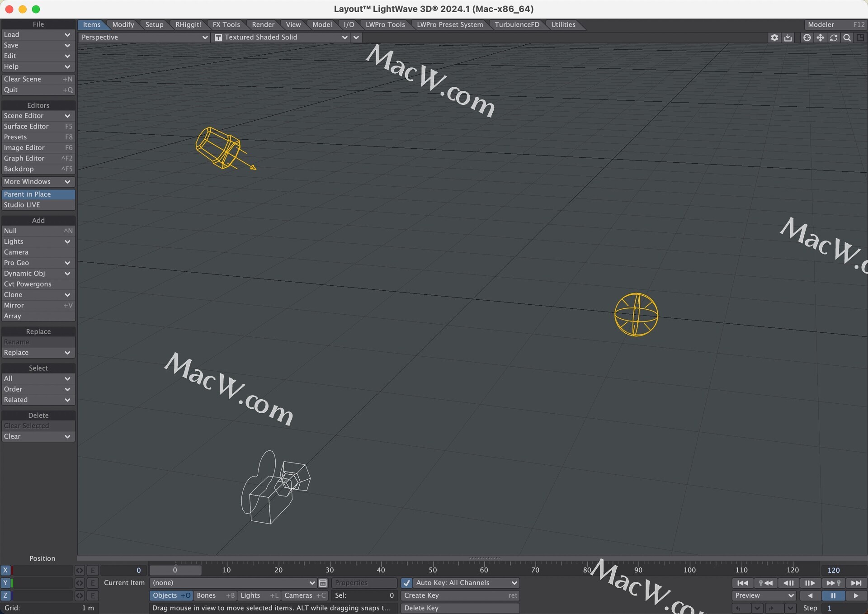
Task: Click the Create Key button
Action: 459,595
